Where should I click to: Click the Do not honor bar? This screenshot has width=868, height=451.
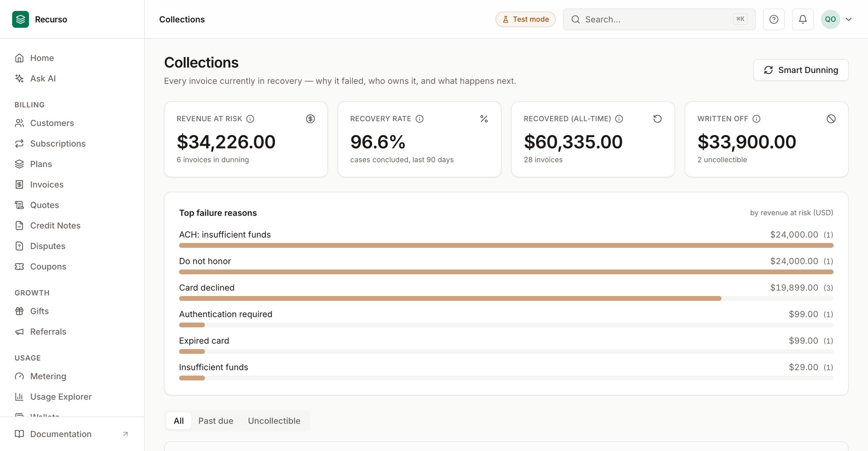tap(506, 272)
